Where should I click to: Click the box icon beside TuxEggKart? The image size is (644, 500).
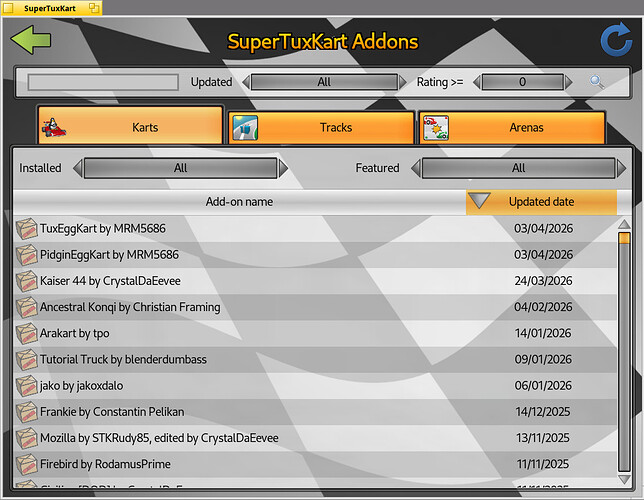[26, 228]
